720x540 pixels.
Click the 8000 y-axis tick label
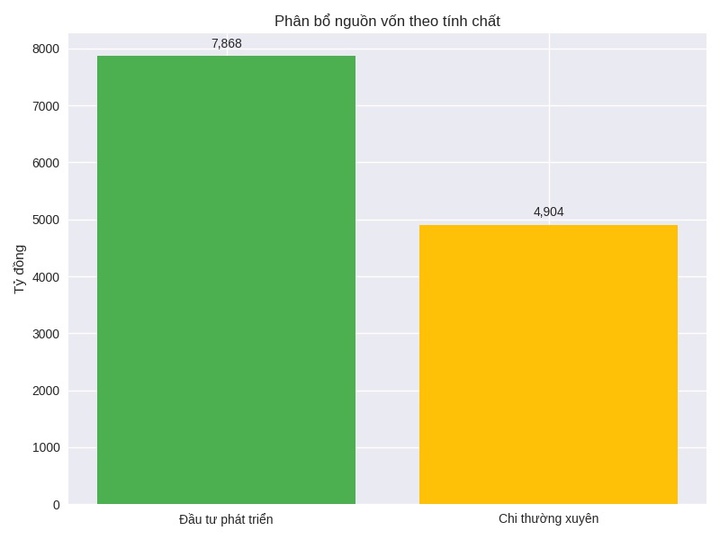[x=46, y=49]
